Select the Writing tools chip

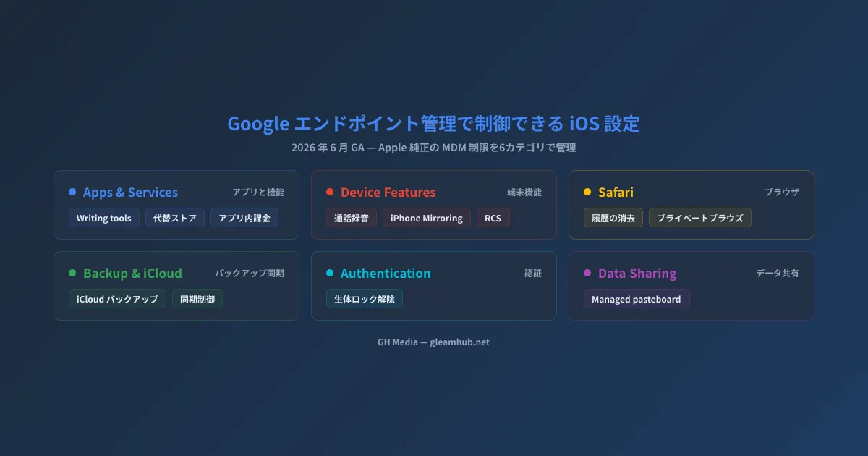(104, 218)
